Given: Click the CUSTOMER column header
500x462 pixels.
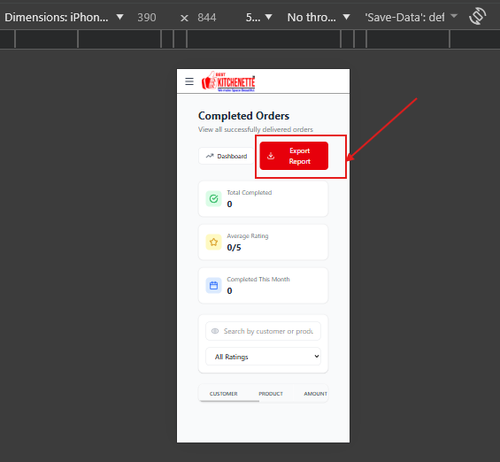Looking at the screenshot, I should (224, 394).
